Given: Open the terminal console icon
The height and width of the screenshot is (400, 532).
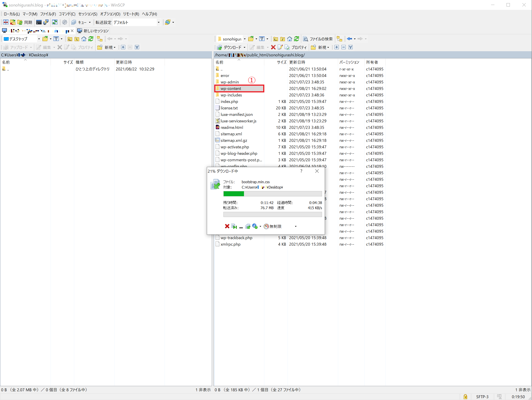Looking at the screenshot, I should [x=39, y=22].
